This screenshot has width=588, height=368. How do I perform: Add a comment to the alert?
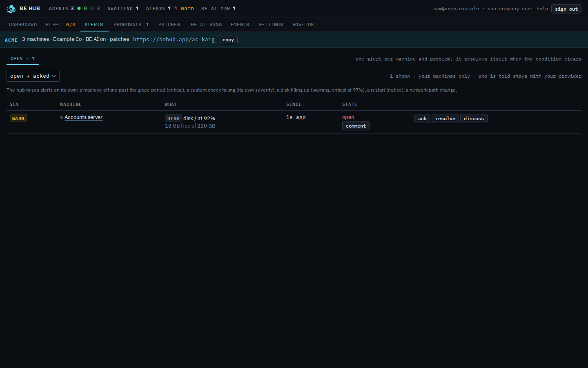pyautogui.click(x=356, y=126)
